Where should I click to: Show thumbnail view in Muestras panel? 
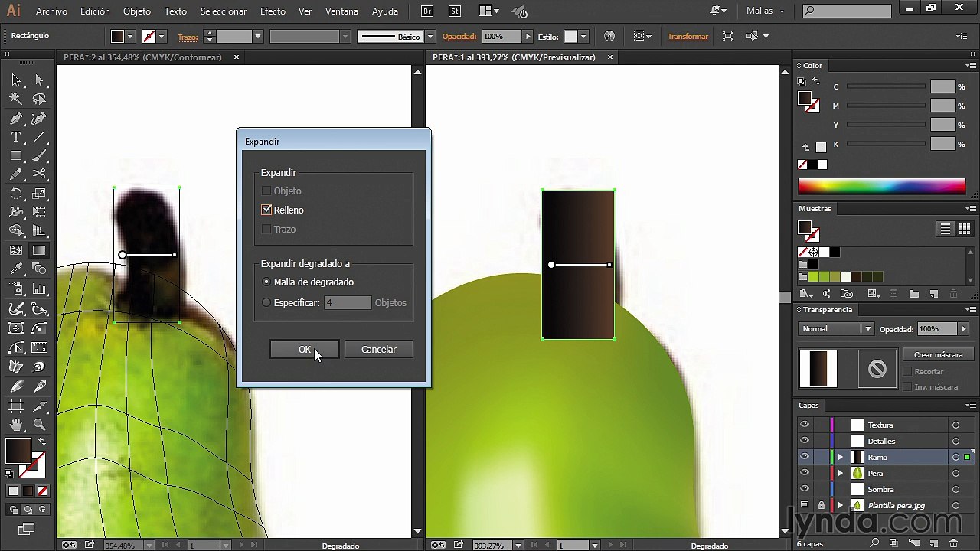pos(964,229)
